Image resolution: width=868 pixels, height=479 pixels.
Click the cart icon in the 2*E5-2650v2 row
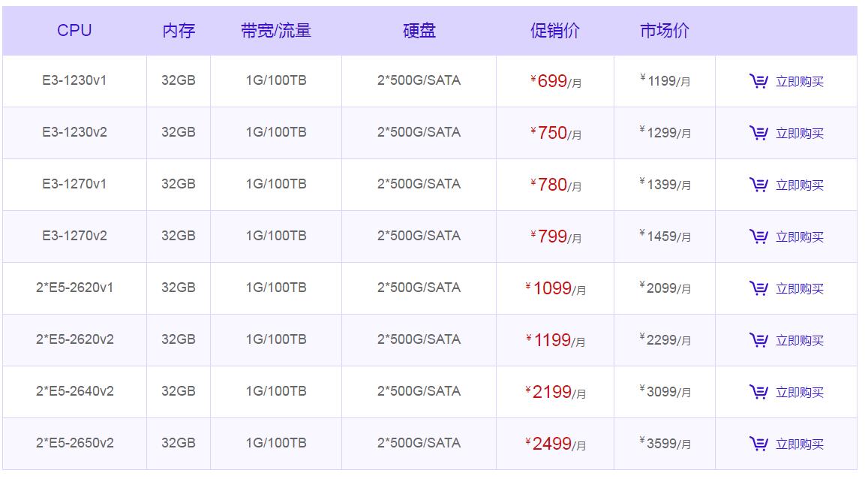coord(758,444)
